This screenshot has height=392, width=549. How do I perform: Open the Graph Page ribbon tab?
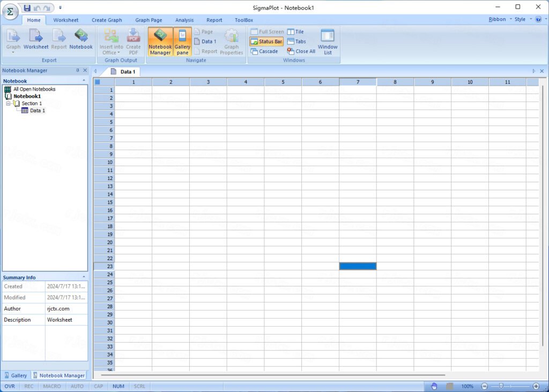[x=149, y=20]
